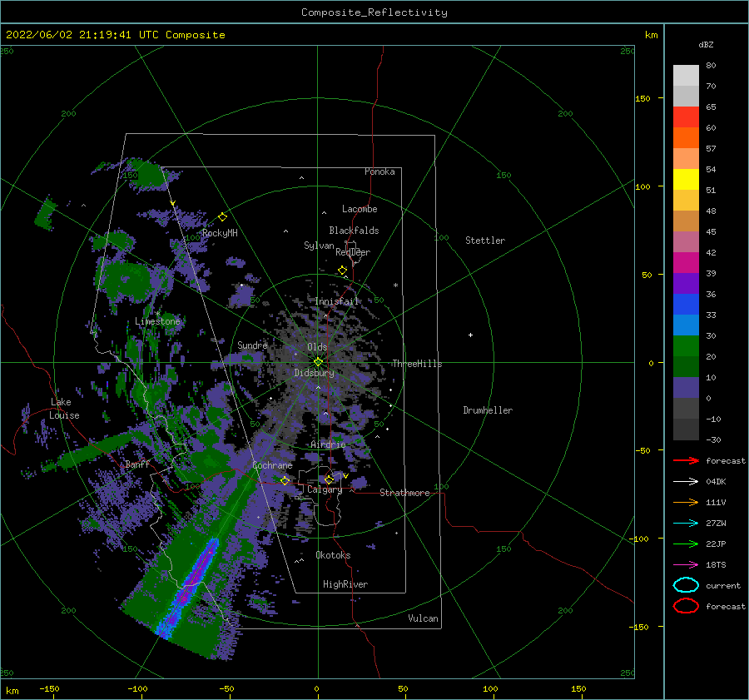
Task: Click the Innisfail city label
Action: point(336,301)
